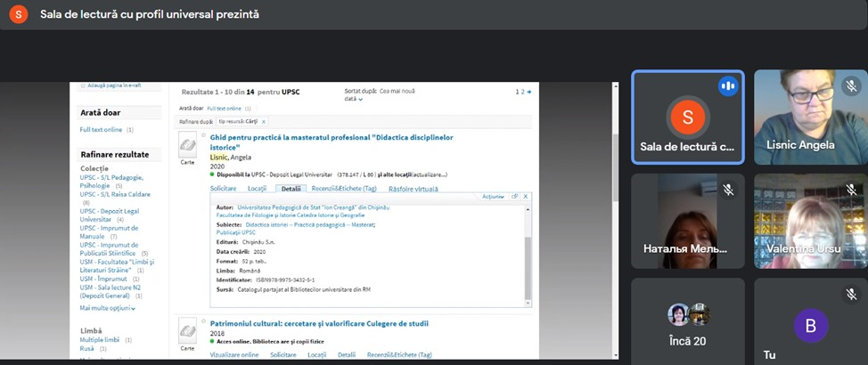Click Adaugă pagina în e-raft link

115,85
